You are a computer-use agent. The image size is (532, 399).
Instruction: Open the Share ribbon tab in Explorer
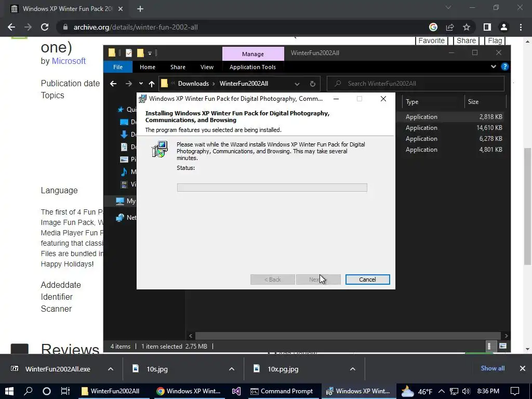[x=178, y=67]
